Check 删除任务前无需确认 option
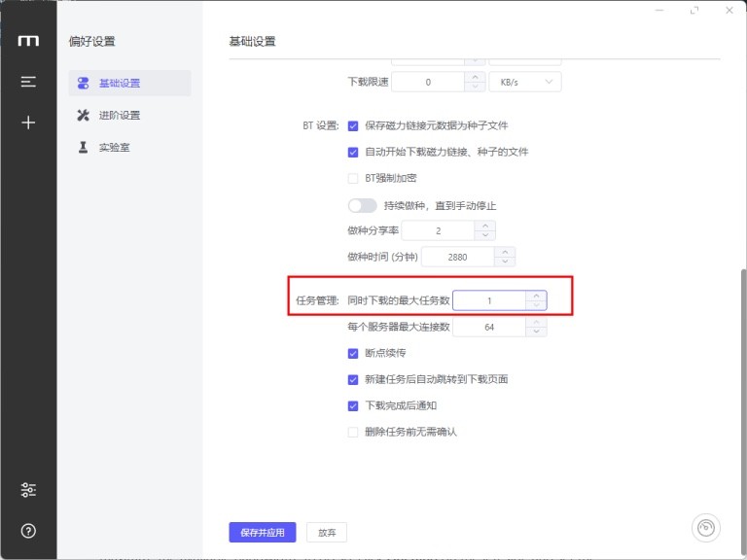The width and height of the screenshot is (747, 560). pos(353,432)
